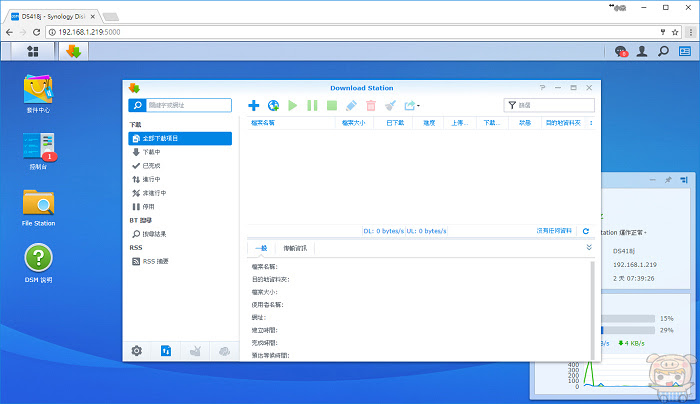This screenshot has width=700, height=404.
Task: Click the blue plus add-task icon
Action: click(254, 105)
